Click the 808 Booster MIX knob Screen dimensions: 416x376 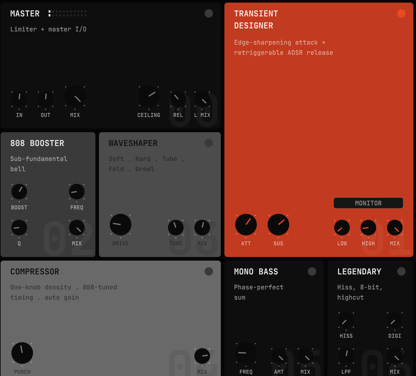[77, 228]
